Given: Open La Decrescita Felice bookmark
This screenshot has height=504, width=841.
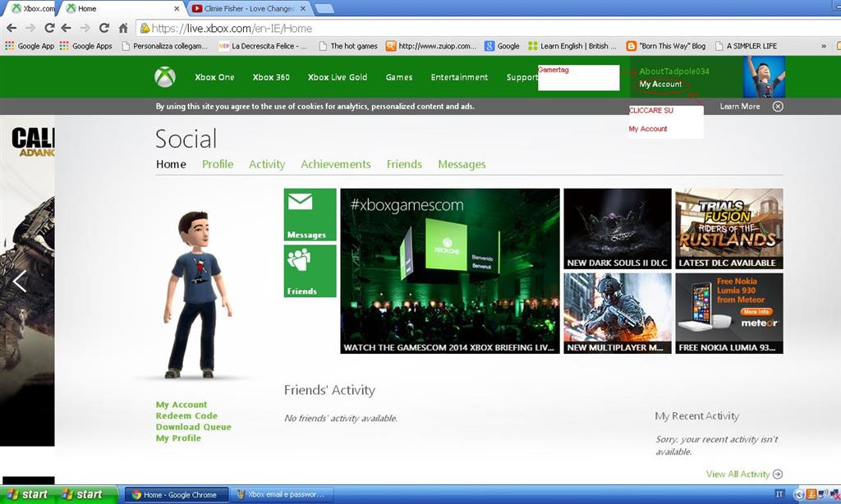Looking at the screenshot, I should (263, 46).
